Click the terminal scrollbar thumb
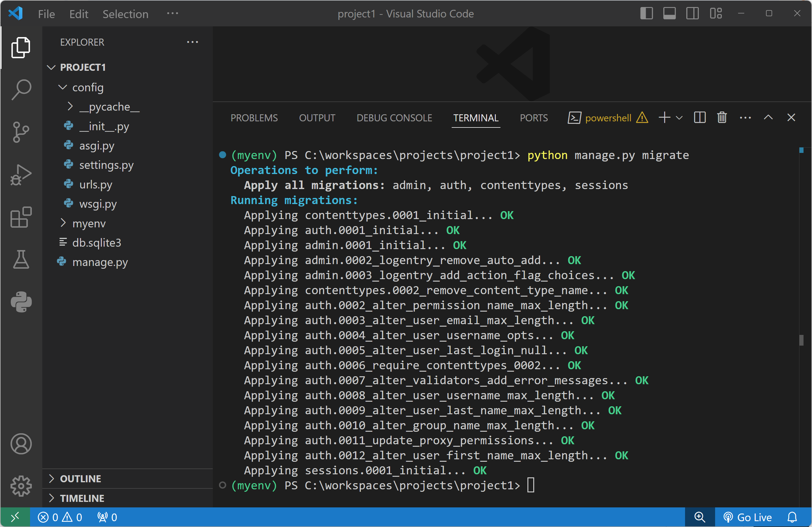This screenshot has height=527, width=812. click(801, 340)
